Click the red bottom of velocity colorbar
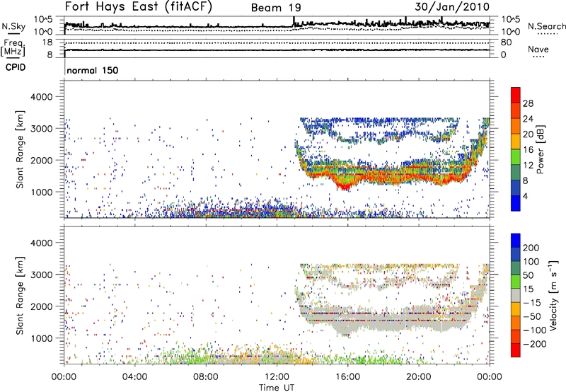Viewport: 566px width, 392px height. (516, 351)
